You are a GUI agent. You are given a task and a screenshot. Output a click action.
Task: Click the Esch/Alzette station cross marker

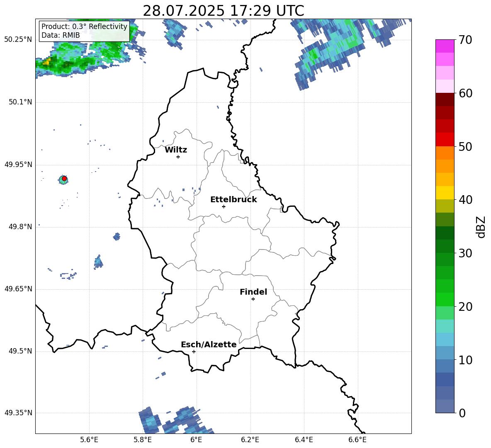tap(194, 351)
